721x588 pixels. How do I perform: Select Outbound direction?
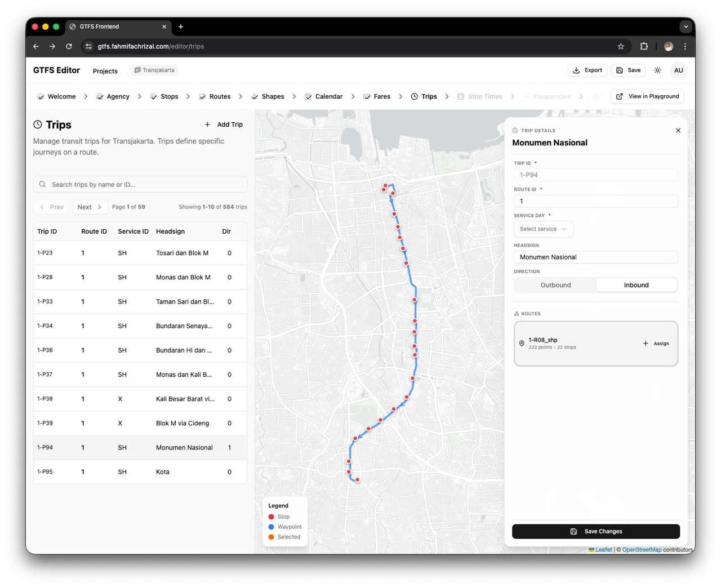(555, 285)
